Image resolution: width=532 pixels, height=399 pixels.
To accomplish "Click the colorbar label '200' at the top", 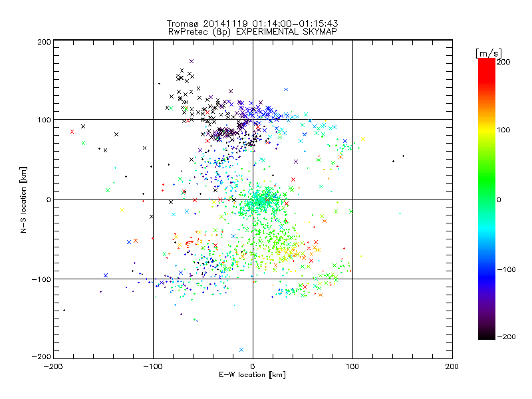I will point(503,62).
